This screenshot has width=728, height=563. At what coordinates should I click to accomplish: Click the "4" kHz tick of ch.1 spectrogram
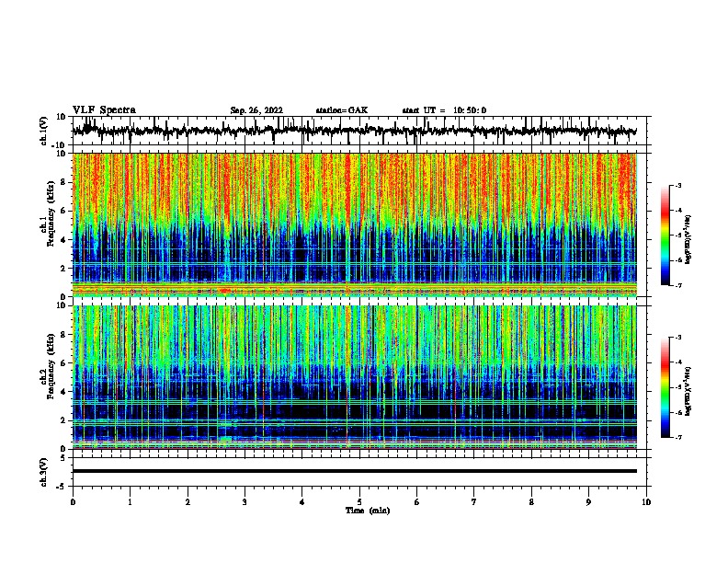(x=63, y=240)
